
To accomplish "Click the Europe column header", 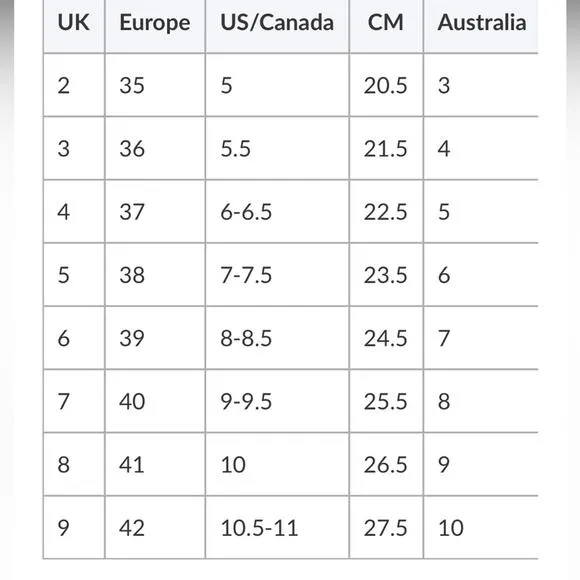I will click(x=155, y=26).
